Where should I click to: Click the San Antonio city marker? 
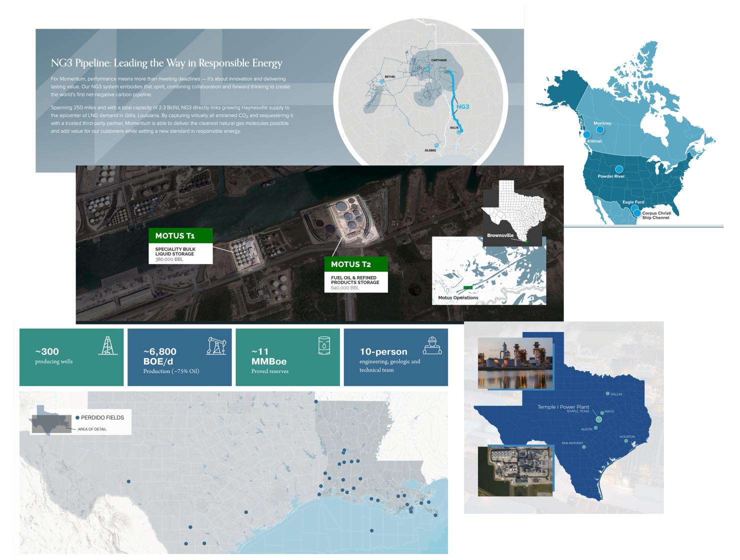click(x=584, y=447)
